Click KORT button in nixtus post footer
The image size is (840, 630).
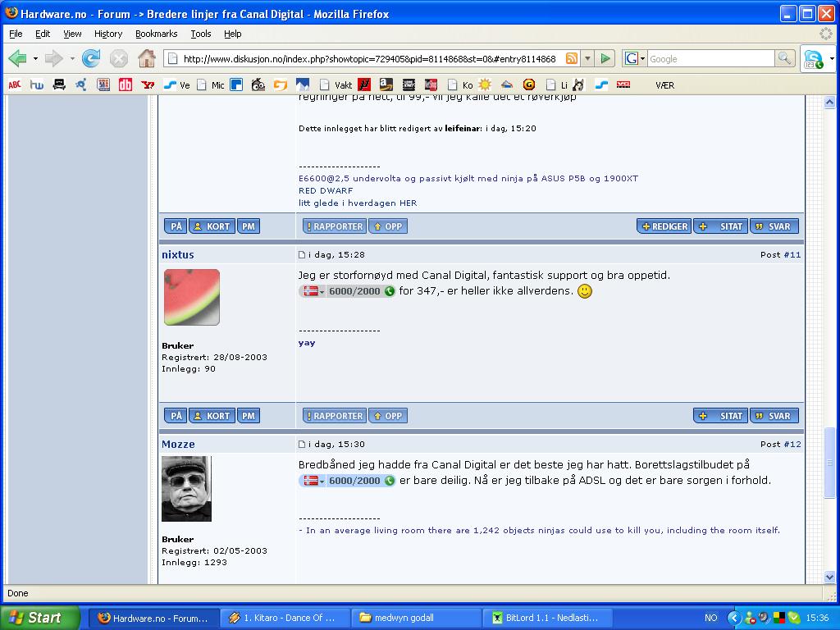point(212,416)
